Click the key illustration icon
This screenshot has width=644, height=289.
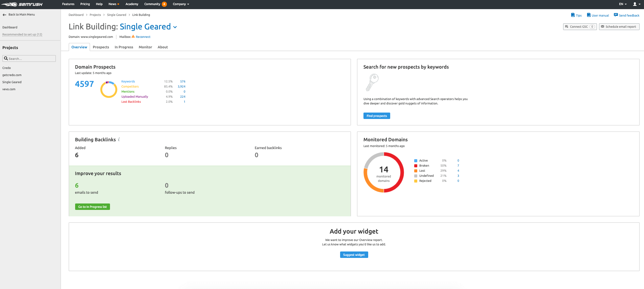pos(372,83)
